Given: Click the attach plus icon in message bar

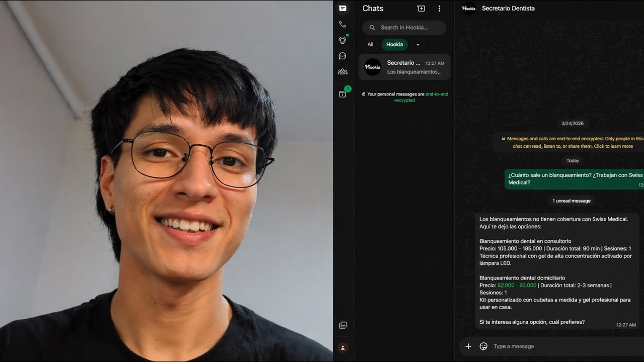Looking at the screenshot, I should (x=468, y=346).
